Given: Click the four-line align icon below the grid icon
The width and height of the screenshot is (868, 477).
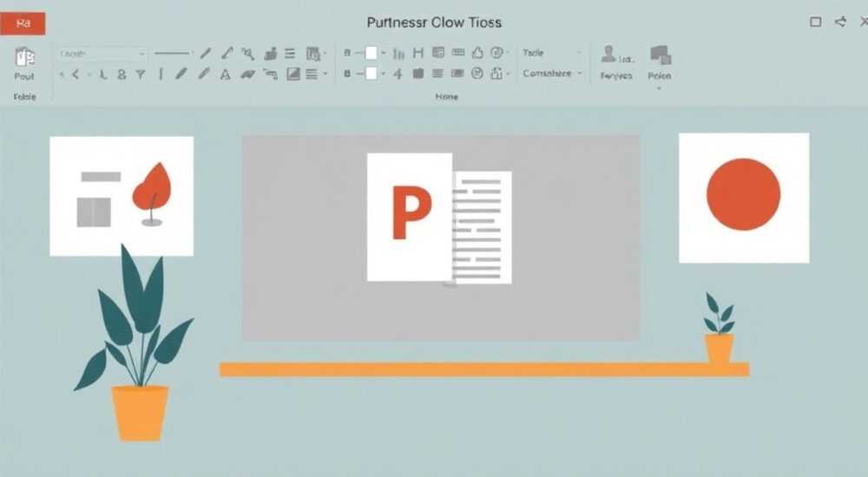Looking at the screenshot, I should point(437,74).
